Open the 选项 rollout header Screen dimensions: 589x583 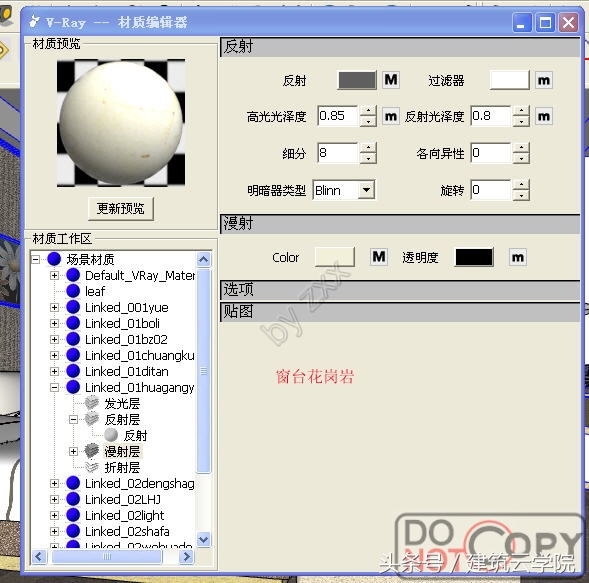(400, 290)
